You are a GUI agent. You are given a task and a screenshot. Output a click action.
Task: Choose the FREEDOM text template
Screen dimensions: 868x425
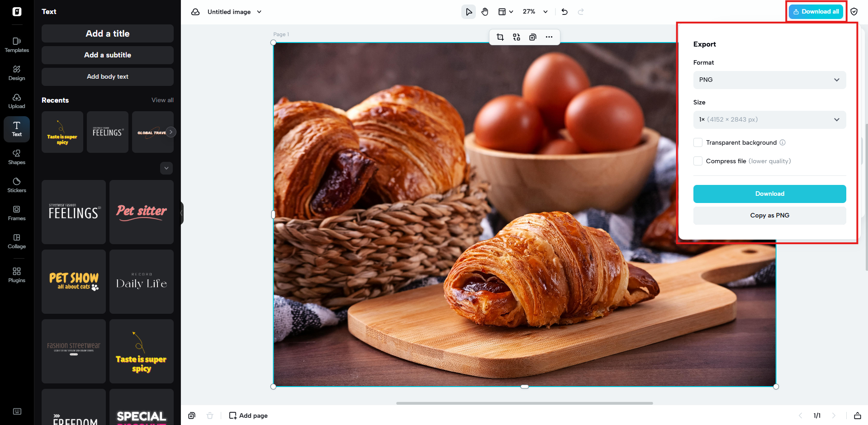[x=74, y=407]
